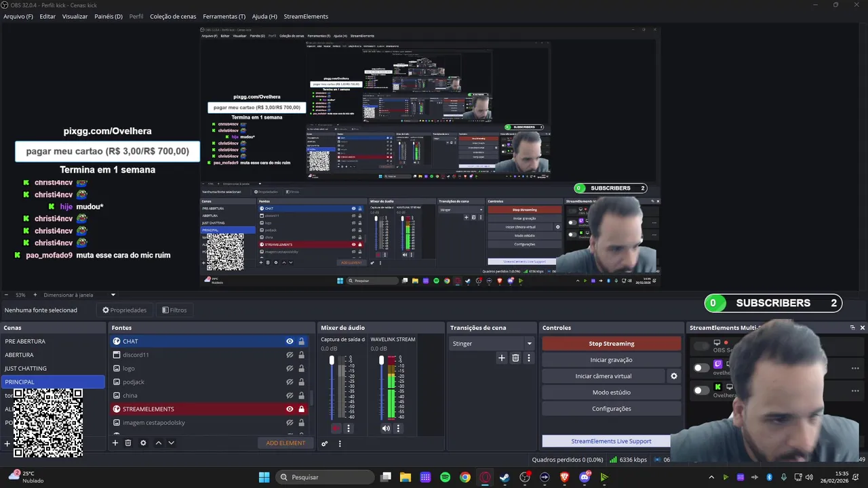Open Twitch output options three dots
This screenshot has height=488, width=868.
(855, 368)
